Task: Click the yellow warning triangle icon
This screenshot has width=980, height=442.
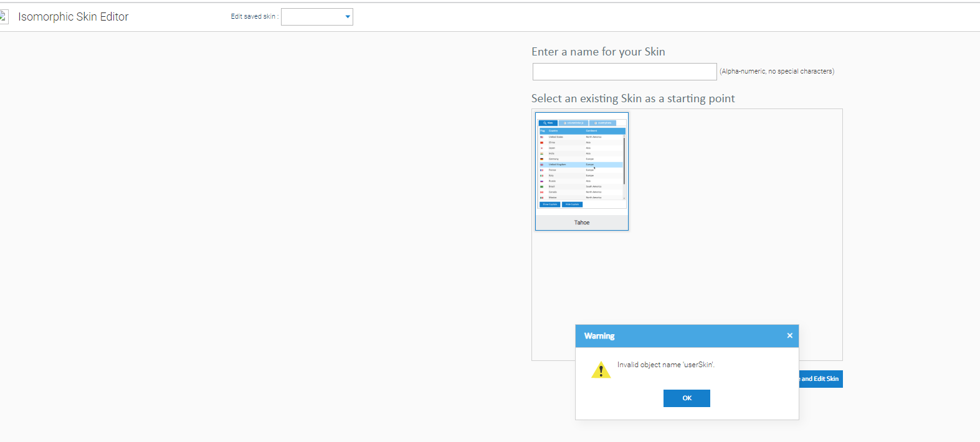Action: (x=601, y=370)
